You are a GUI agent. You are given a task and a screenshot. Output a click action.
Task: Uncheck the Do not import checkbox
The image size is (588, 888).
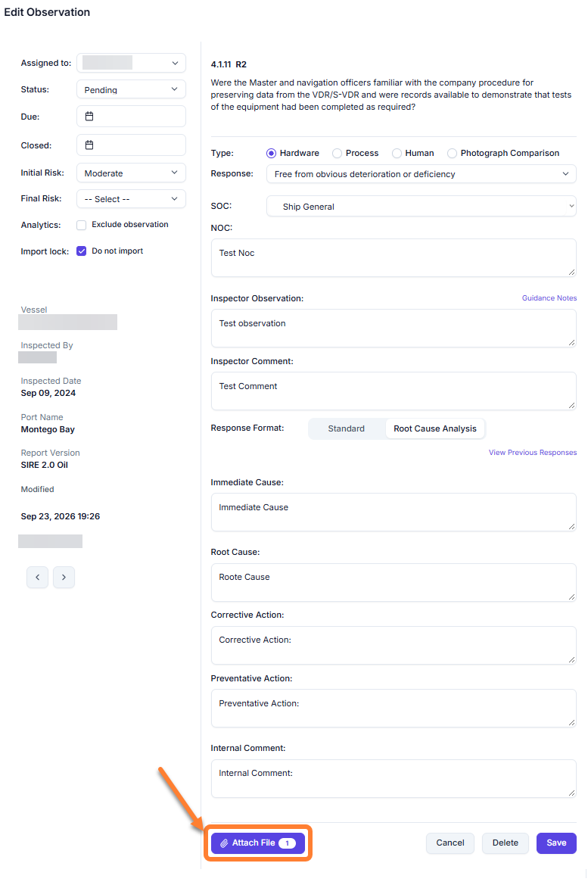coord(82,251)
